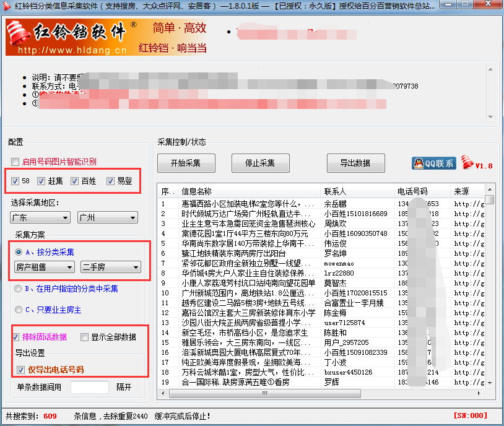Viewport: 504px width, 426px height.
Task: Sort by 联系人 column header
Action: (x=357, y=191)
